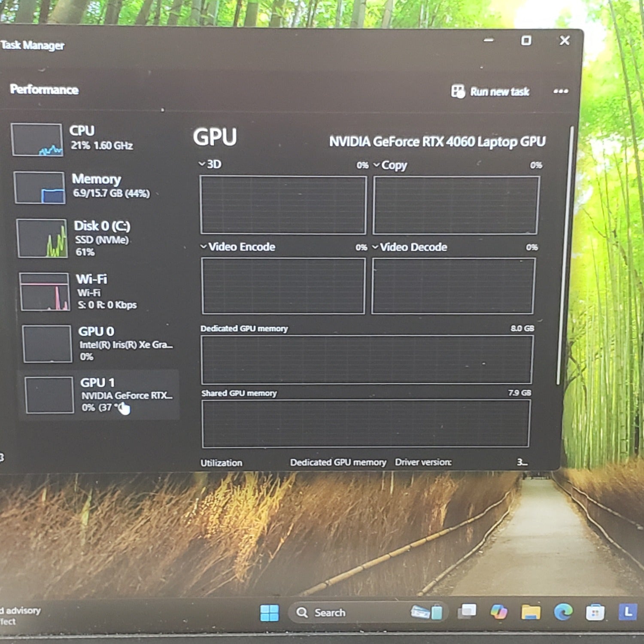Click the Dedicated GPU memory graph
The height and width of the screenshot is (644, 644).
[x=367, y=360]
